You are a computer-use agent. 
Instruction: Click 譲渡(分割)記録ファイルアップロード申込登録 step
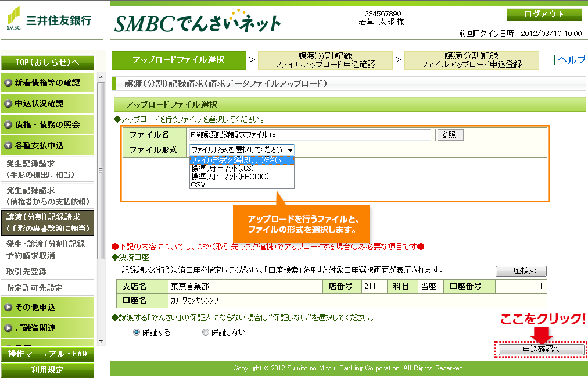pyautogui.click(x=471, y=60)
